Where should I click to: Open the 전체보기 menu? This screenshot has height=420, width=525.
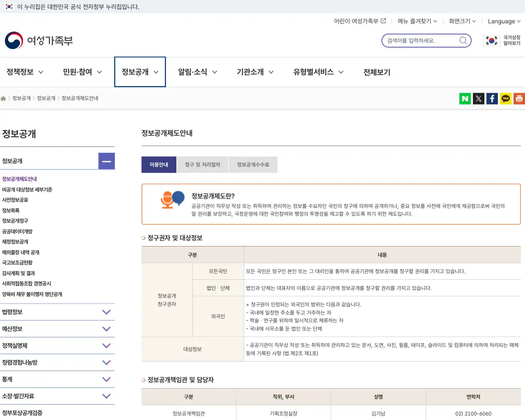[377, 72]
